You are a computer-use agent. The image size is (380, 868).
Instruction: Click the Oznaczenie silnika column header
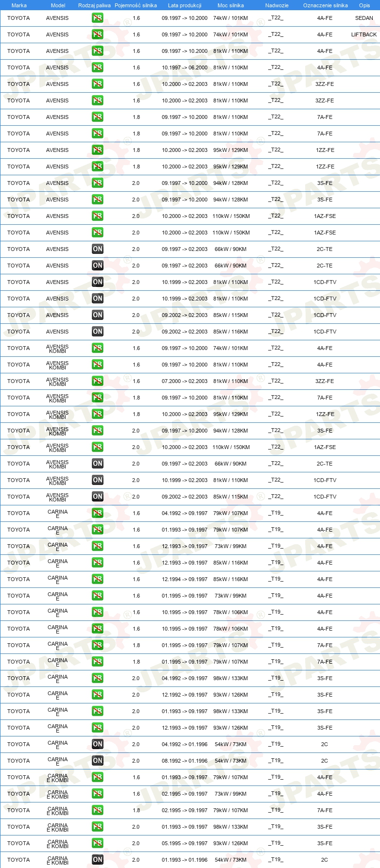[326, 5]
